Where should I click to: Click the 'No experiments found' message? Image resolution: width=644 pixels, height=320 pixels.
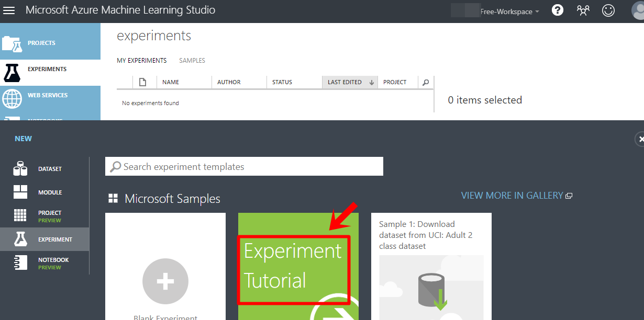(150, 104)
